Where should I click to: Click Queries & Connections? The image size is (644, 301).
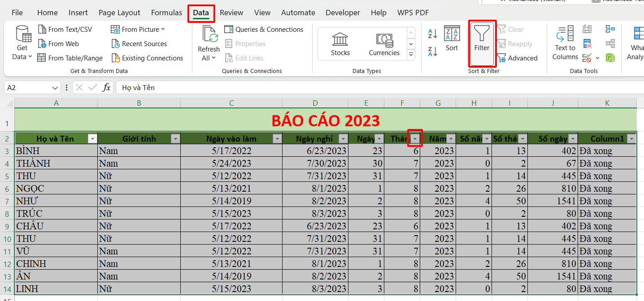click(264, 29)
